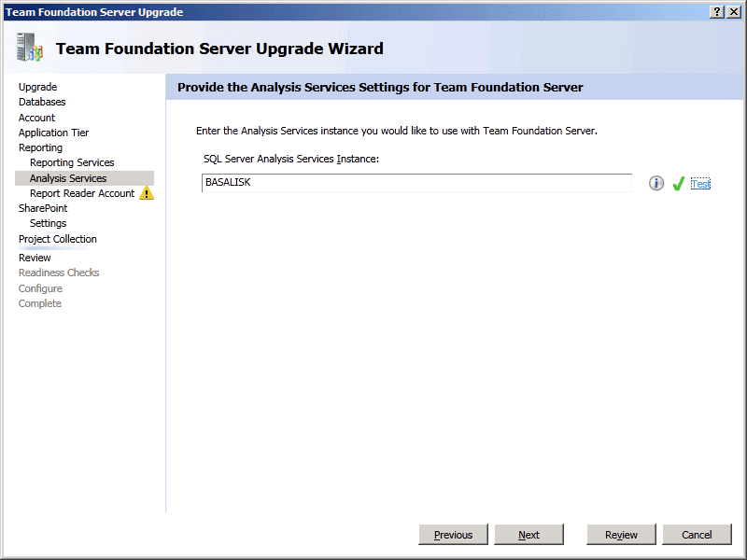Screen dimensions: 747x560
Task: Click the yellow warning icon near Report Reader Account
Action: pos(147,194)
